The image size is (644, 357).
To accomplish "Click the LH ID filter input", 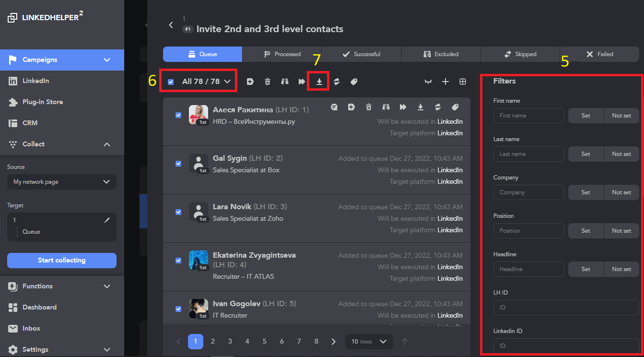I will (566, 308).
